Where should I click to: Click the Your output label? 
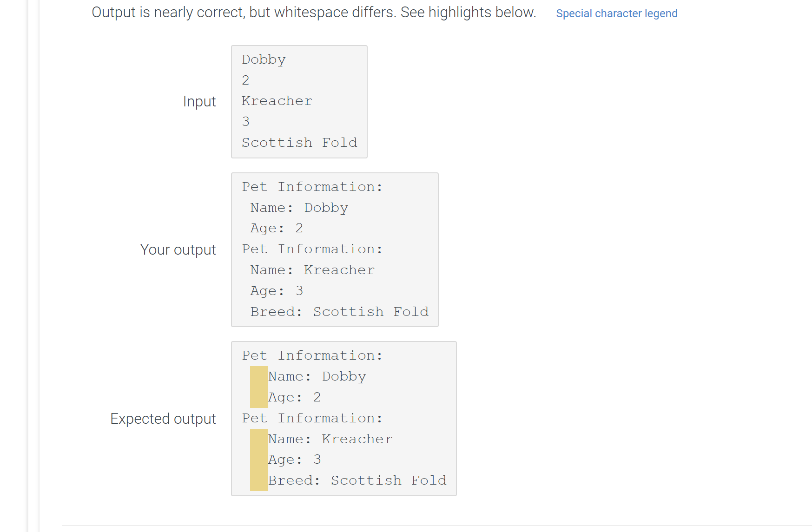pyautogui.click(x=178, y=249)
